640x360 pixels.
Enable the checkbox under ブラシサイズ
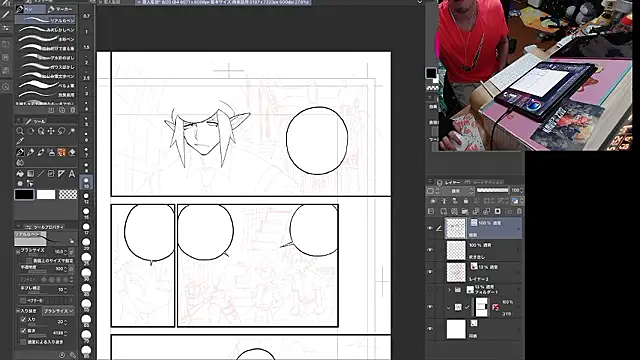(x=29, y=260)
